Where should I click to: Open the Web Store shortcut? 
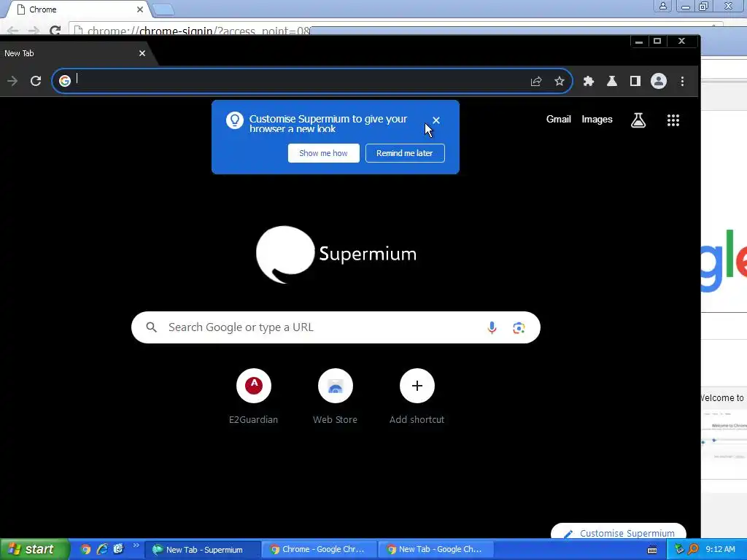click(x=335, y=396)
